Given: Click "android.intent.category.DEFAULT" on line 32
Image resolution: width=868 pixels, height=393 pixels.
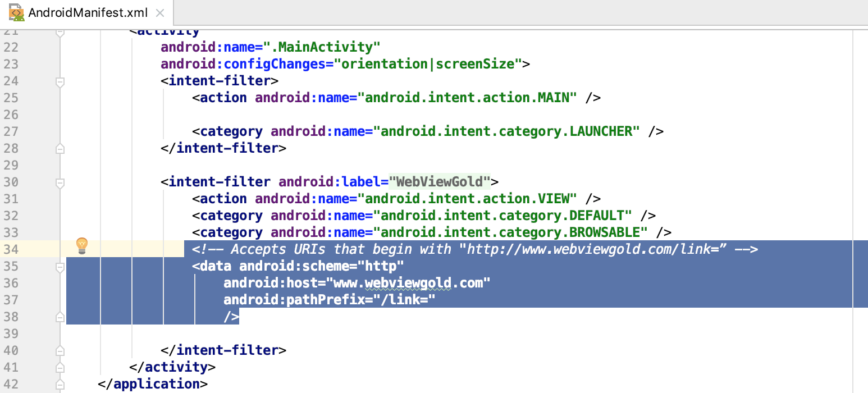Looking at the screenshot, I should tap(503, 215).
